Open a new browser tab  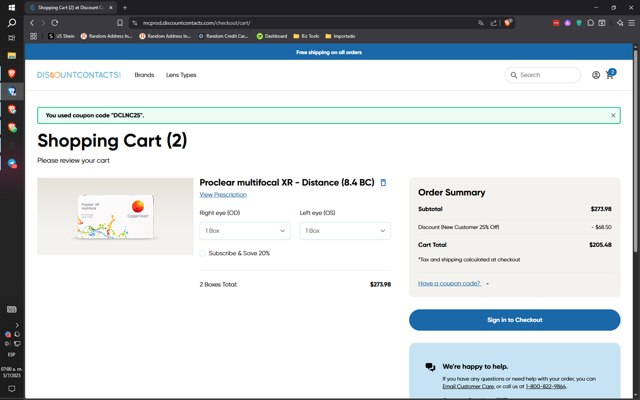point(125,7)
